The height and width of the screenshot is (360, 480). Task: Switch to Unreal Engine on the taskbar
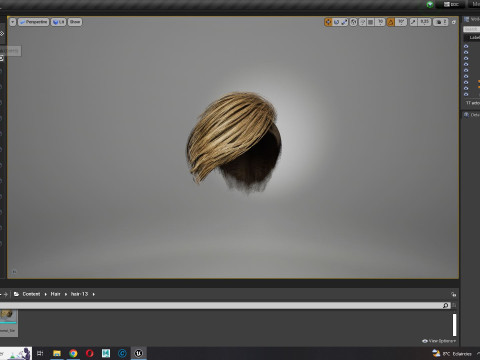(139, 353)
